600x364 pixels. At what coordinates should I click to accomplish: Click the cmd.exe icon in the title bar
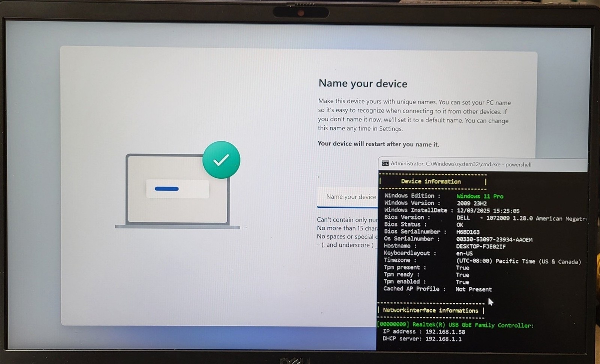tap(385, 163)
